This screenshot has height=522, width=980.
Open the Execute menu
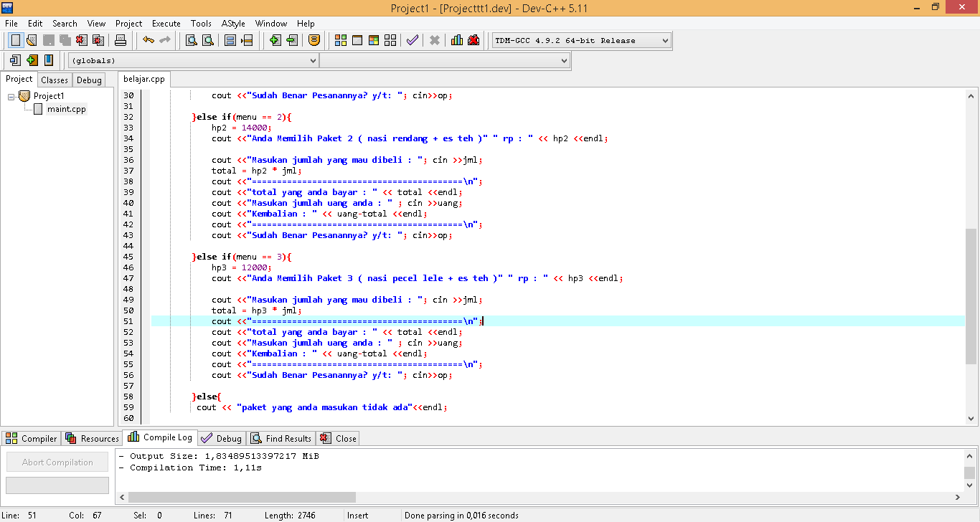(166, 23)
